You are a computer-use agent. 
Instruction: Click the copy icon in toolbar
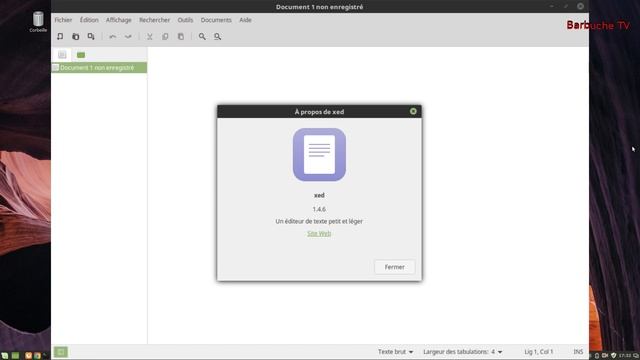[165, 37]
